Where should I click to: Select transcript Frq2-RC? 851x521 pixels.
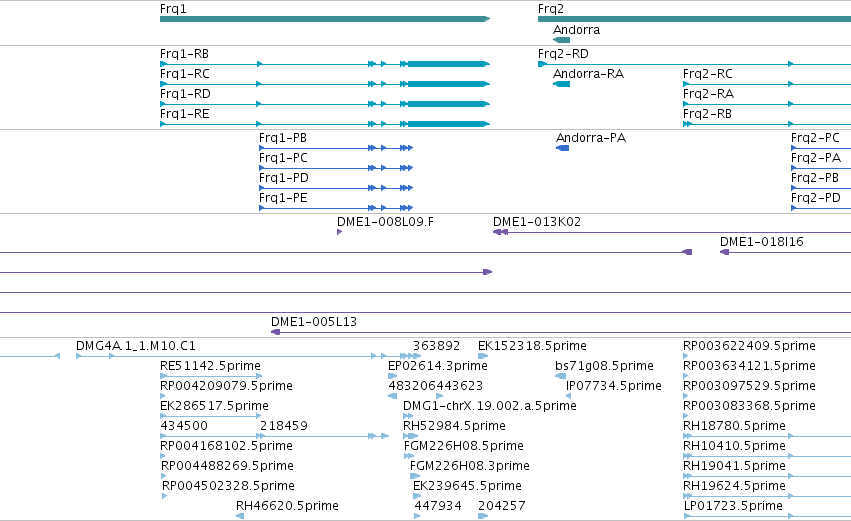(x=708, y=74)
